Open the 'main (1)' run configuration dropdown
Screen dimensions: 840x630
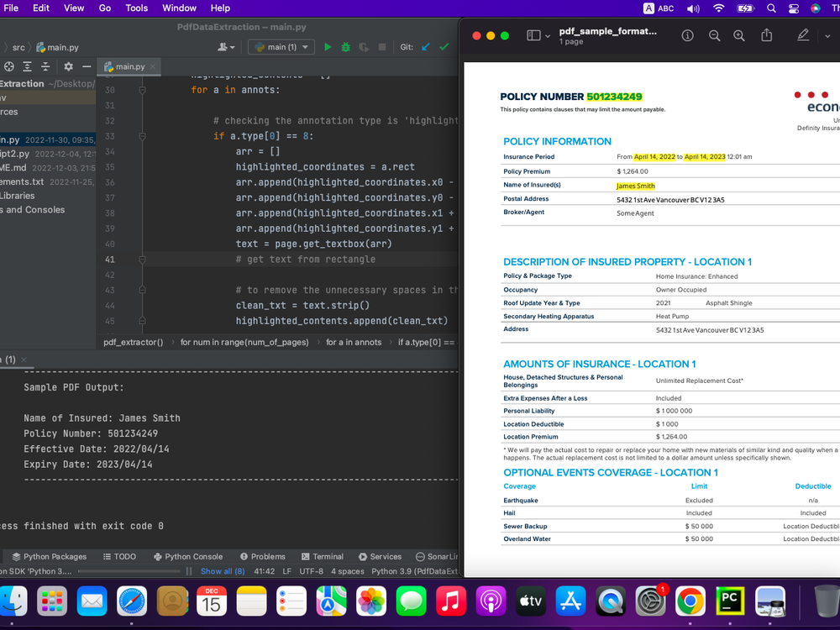pyautogui.click(x=281, y=48)
